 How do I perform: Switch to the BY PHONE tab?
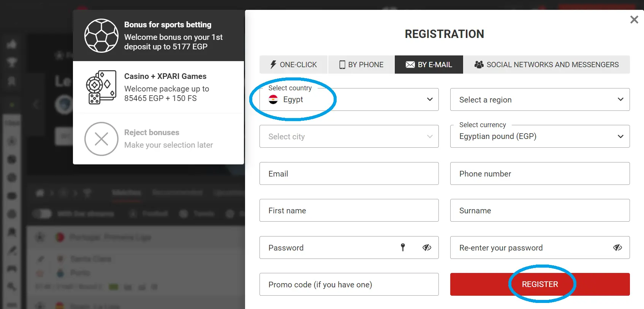pos(360,65)
